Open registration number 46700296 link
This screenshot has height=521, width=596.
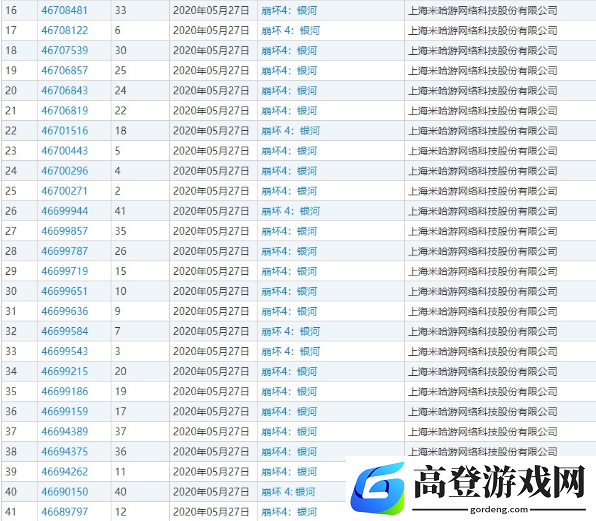coord(64,171)
